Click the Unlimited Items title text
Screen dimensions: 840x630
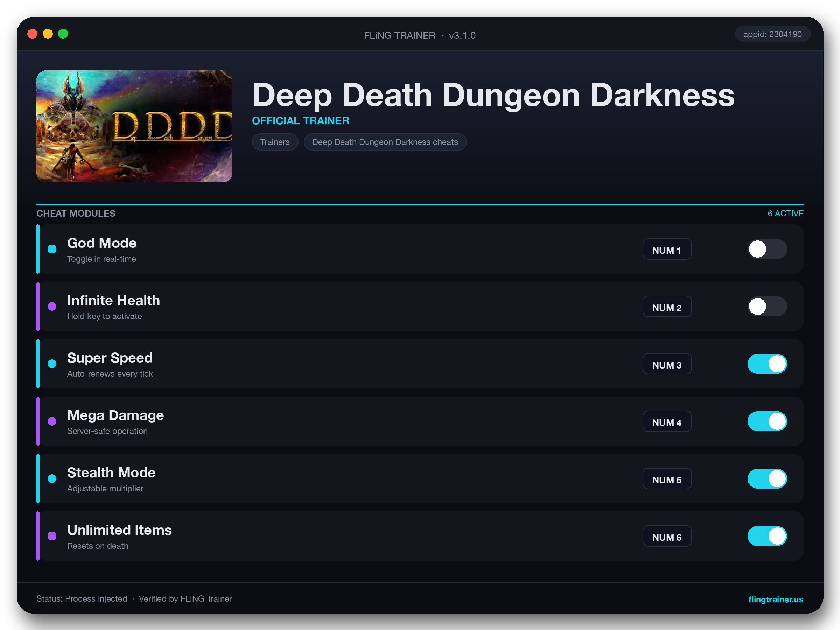[119, 530]
